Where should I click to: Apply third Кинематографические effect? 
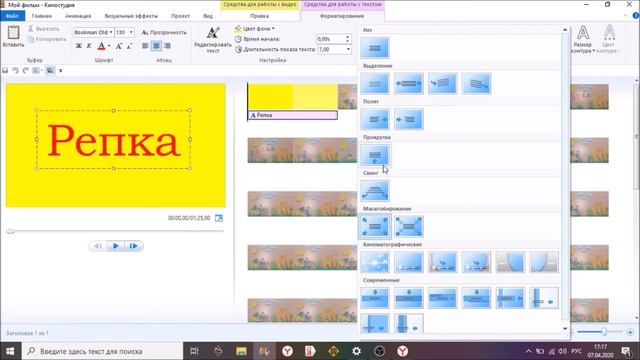[x=442, y=262]
